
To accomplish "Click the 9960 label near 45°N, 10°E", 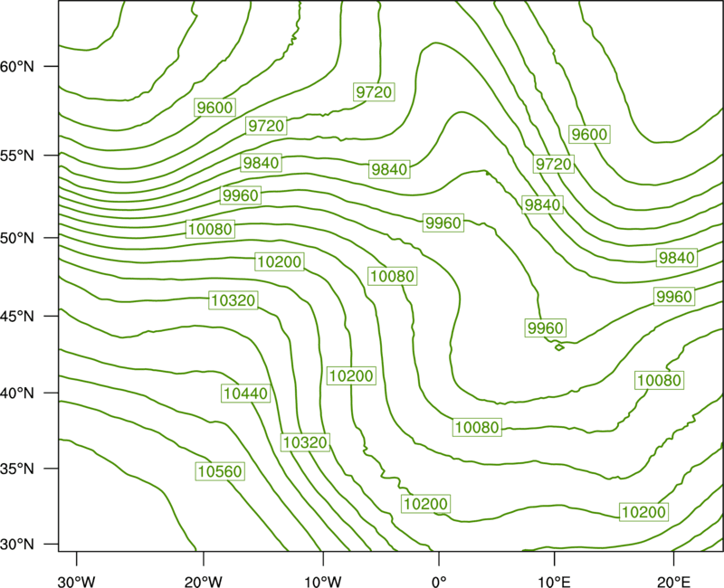I will (546, 328).
